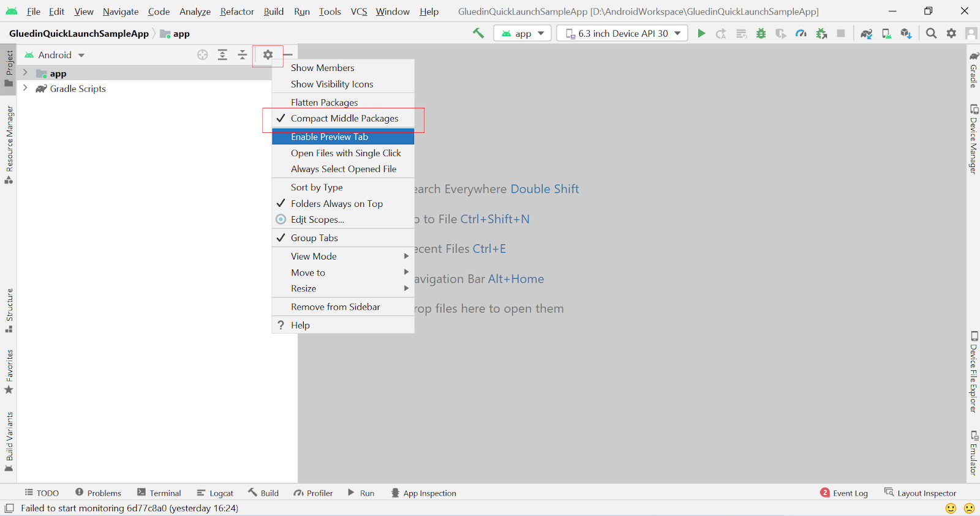Click Expand All icon in Project panel

222,54
